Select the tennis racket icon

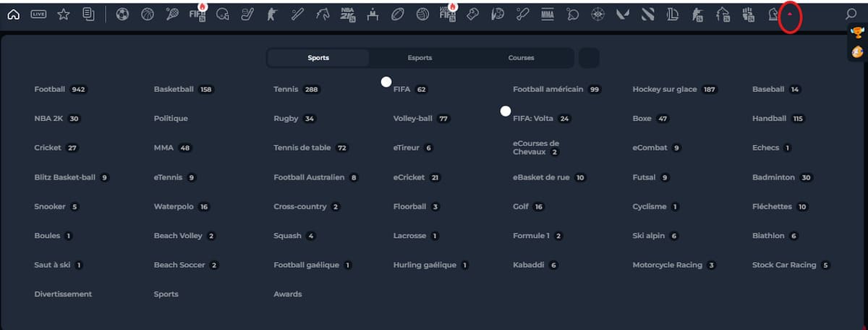[172, 14]
